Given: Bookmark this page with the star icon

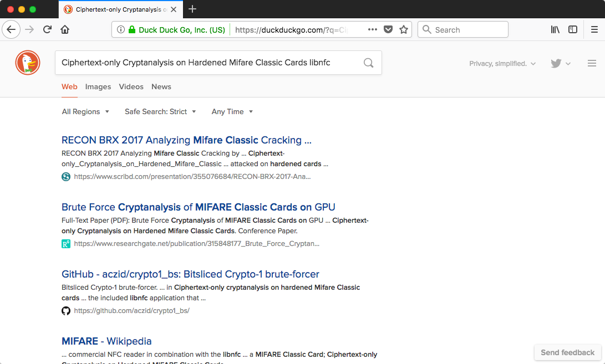Looking at the screenshot, I should coord(404,30).
